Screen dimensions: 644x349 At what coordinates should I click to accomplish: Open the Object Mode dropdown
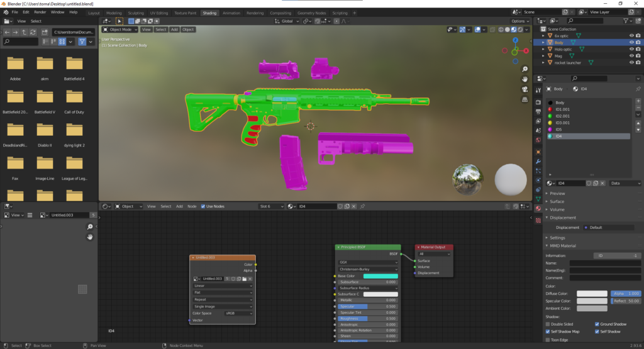coord(121,30)
